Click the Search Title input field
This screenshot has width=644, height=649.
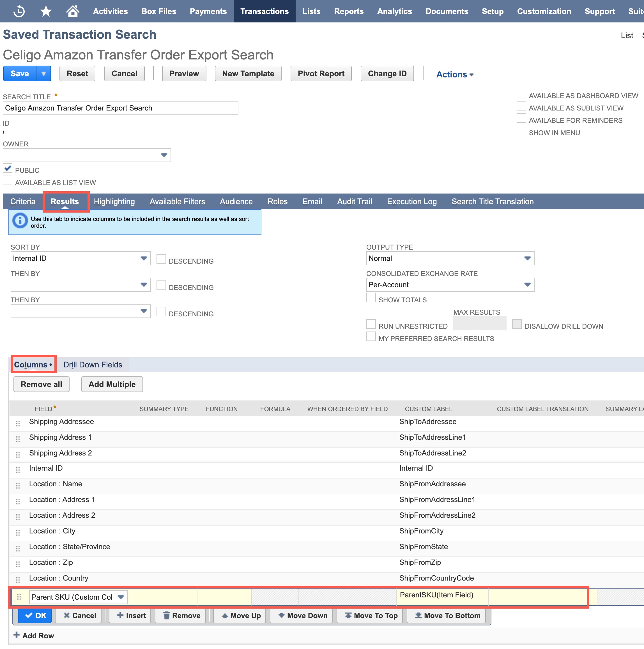[x=120, y=108]
